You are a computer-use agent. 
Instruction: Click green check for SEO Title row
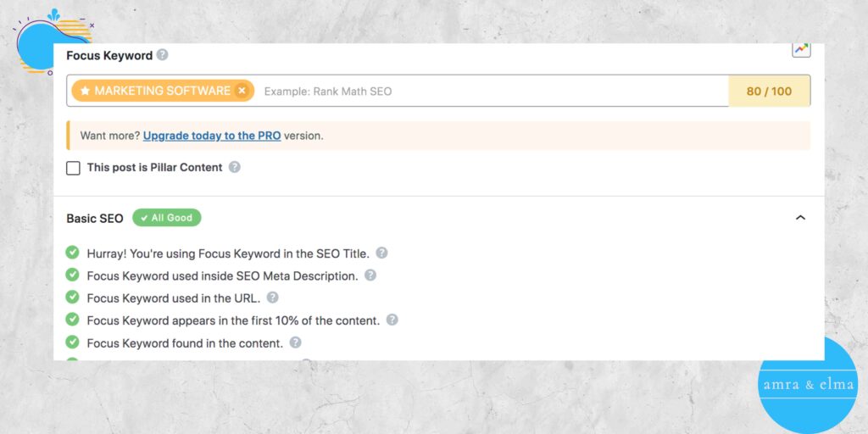tap(73, 253)
